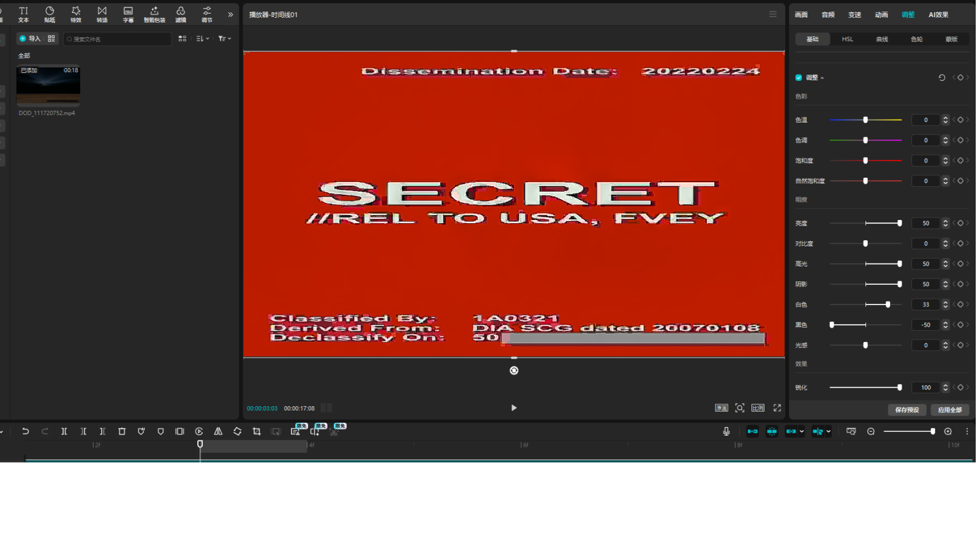The image size is (980, 533).
Task: Switch to the 动画 tab
Action: tap(881, 15)
